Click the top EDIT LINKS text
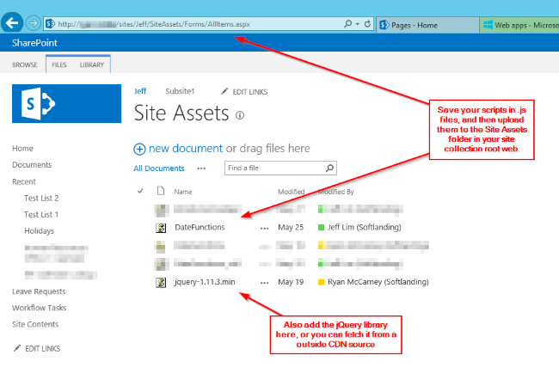 click(x=250, y=92)
